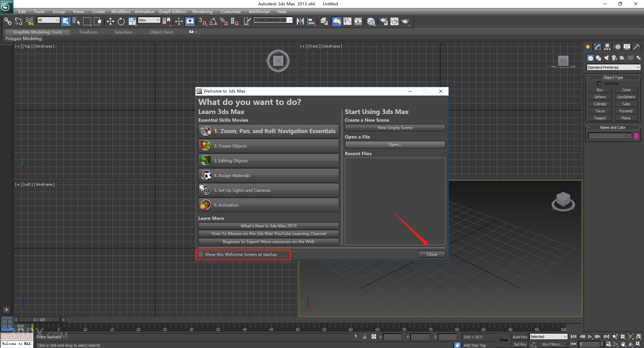The height and width of the screenshot is (348, 644).
Task: Click the Edit Named Selection Sets icon
Action: coord(247,21)
